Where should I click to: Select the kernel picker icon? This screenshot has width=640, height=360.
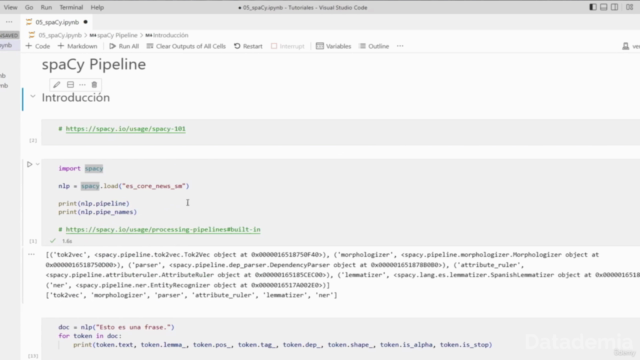coord(626,46)
